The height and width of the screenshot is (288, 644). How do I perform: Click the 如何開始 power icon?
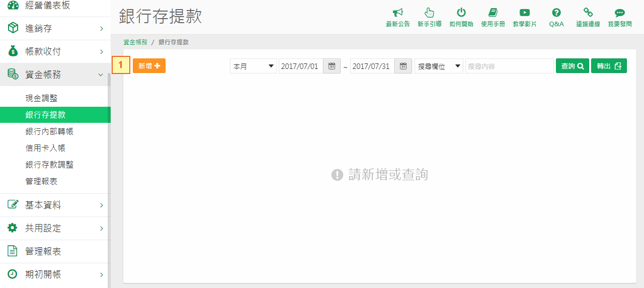(x=461, y=13)
